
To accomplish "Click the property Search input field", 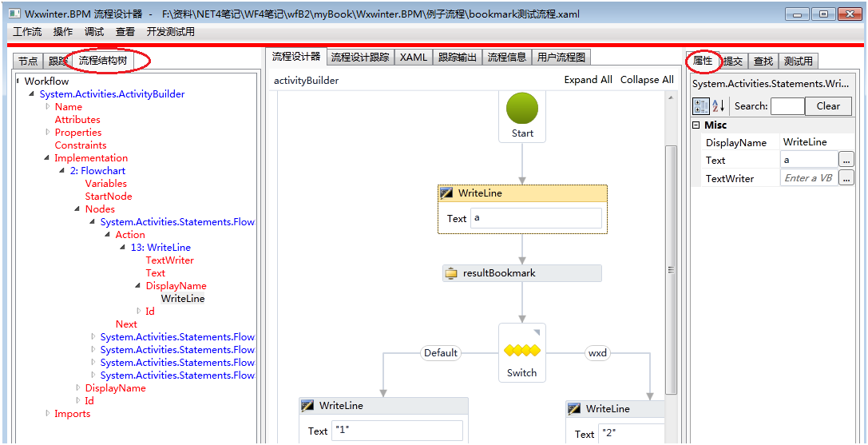I will click(x=787, y=106).
